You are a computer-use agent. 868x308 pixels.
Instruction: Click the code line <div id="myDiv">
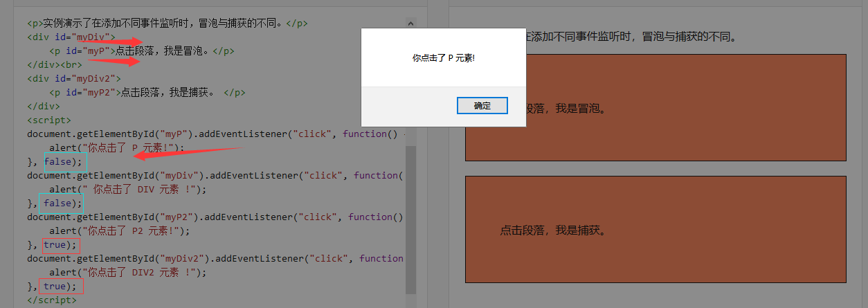[x=71, y=37]
